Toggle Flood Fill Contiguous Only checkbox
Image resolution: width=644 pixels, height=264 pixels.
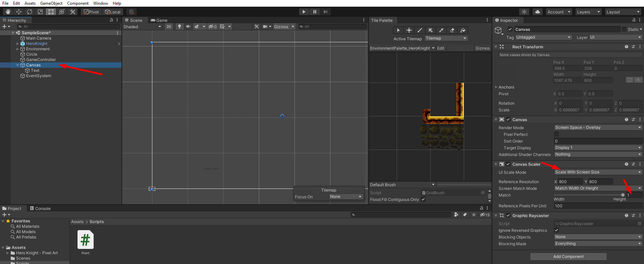(x=424, y=199)
